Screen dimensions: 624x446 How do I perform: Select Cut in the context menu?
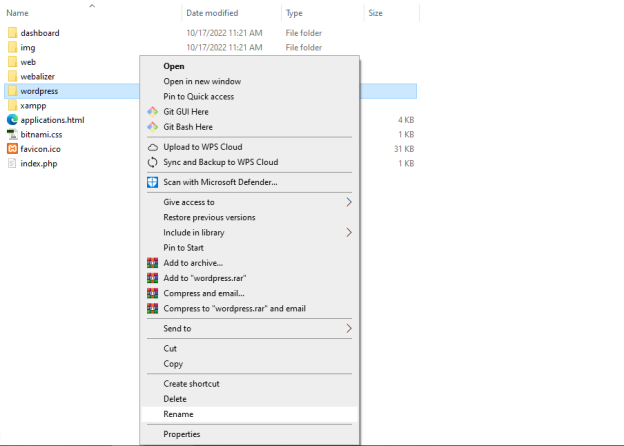click(x=250, y=349)
